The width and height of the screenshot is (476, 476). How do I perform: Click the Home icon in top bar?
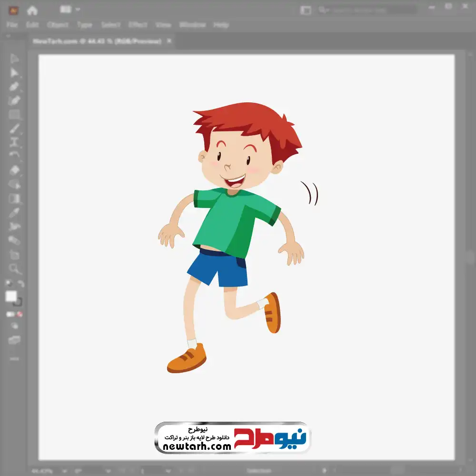(32, 10)
